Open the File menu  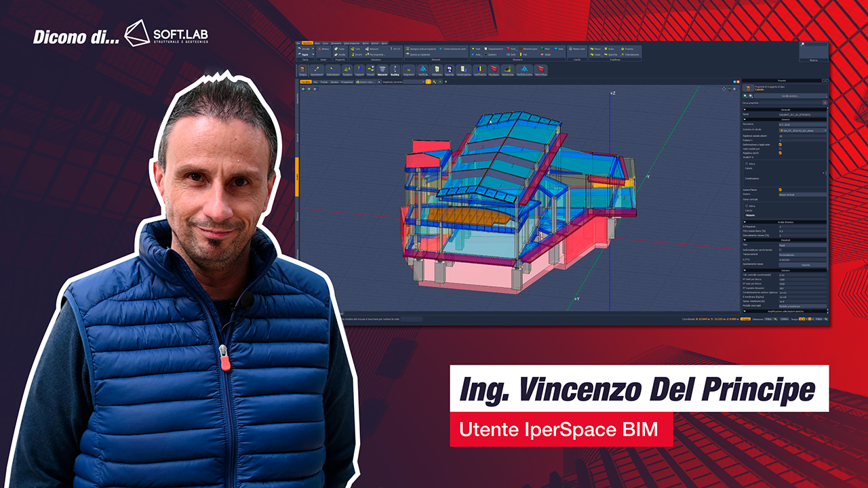[x=298, y=43]
